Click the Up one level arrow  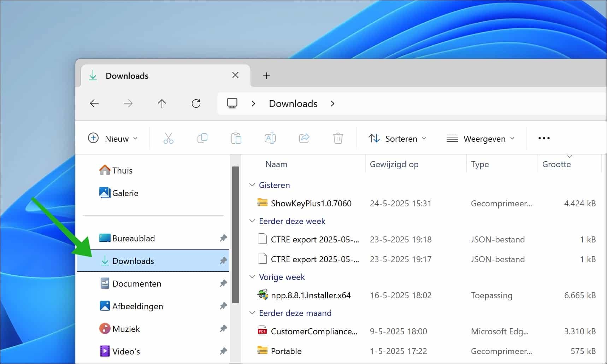(x=162, y=103)
